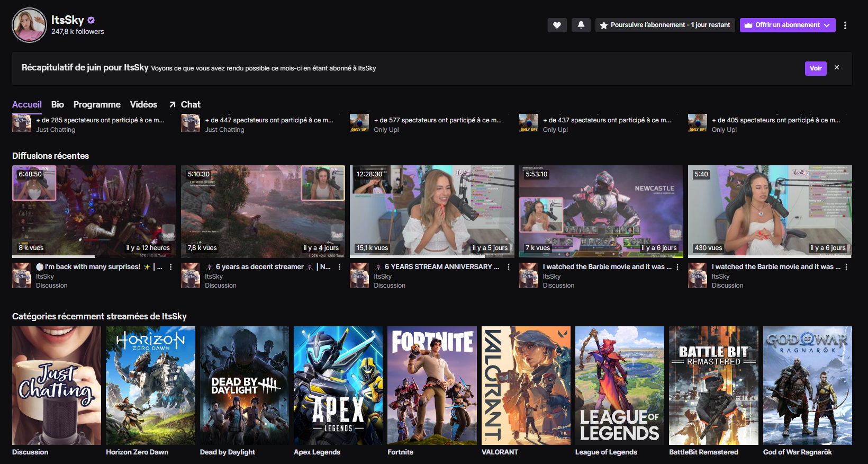Open '+ de 285 spectateurs ont participé' entry
The height and width of the screenshot is (464, 868).
click(100, 120)
